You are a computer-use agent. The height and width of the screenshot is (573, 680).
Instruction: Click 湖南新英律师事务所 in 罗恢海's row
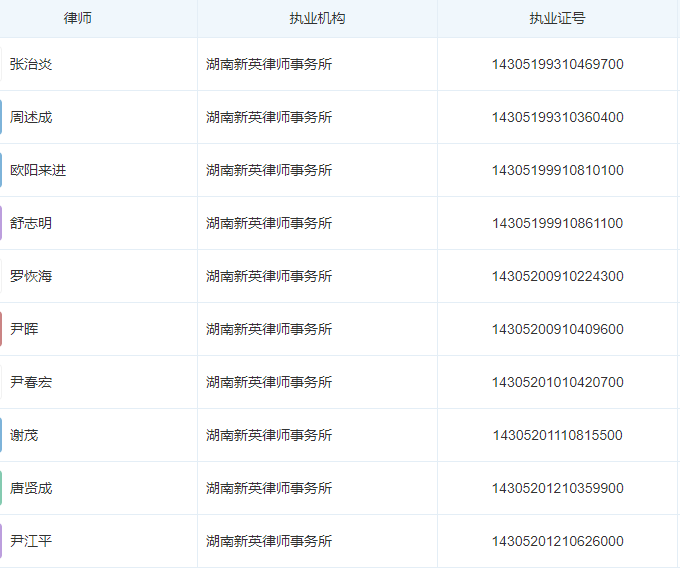pos(269,276)
